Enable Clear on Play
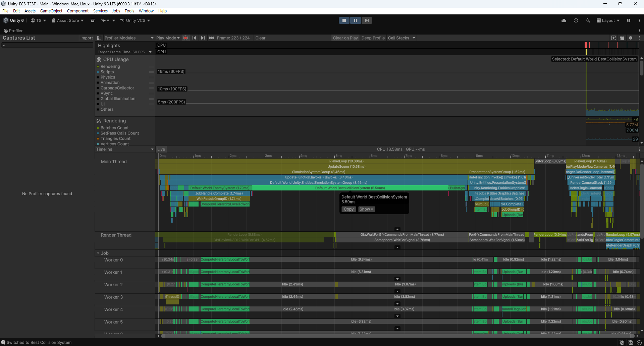644x346 pixels. (x=345, y=38)
